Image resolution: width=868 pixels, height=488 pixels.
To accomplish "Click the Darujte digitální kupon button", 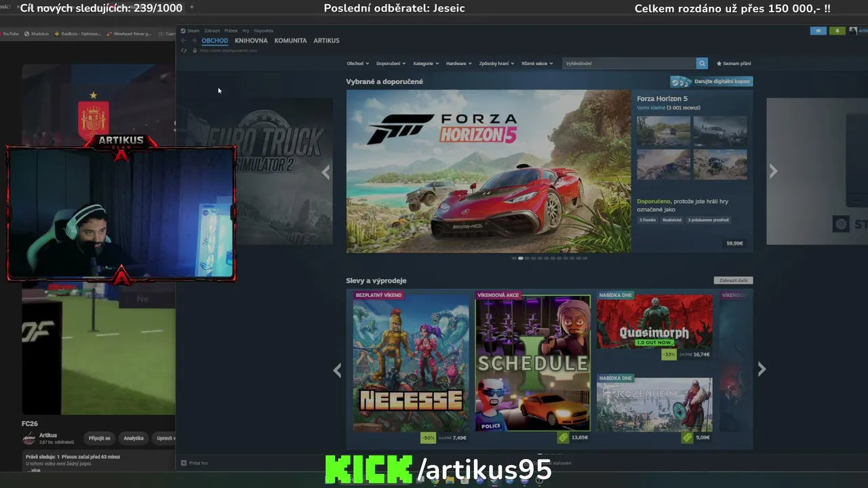I will pyautogui.click(x=711, y=81).
